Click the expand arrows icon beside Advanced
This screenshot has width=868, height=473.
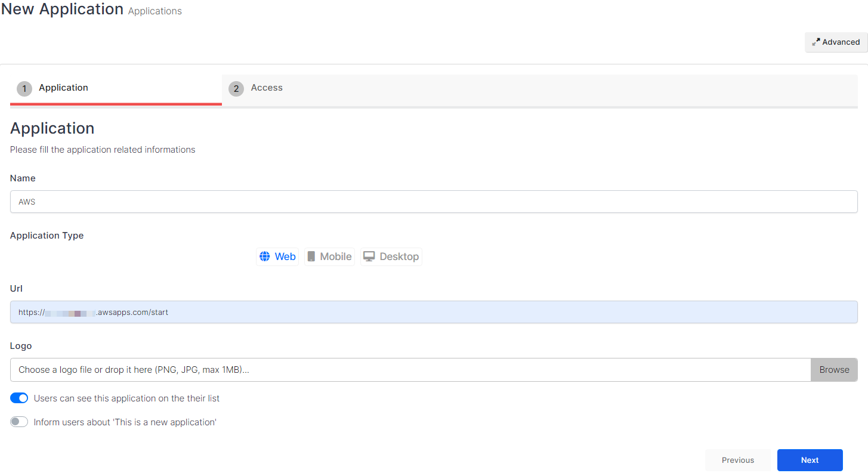tap(816, 42)
